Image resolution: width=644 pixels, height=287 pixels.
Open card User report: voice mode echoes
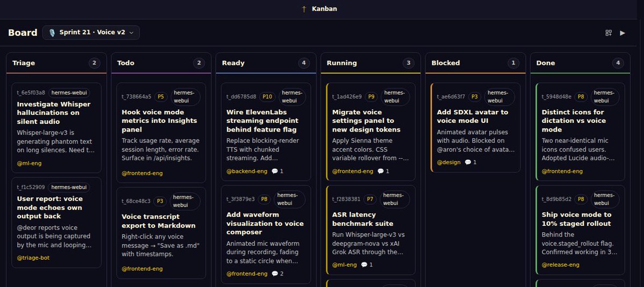56,223
